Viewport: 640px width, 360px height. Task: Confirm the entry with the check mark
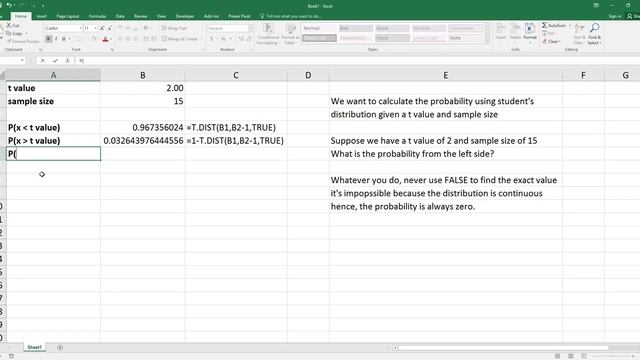[x=55, y=60]
